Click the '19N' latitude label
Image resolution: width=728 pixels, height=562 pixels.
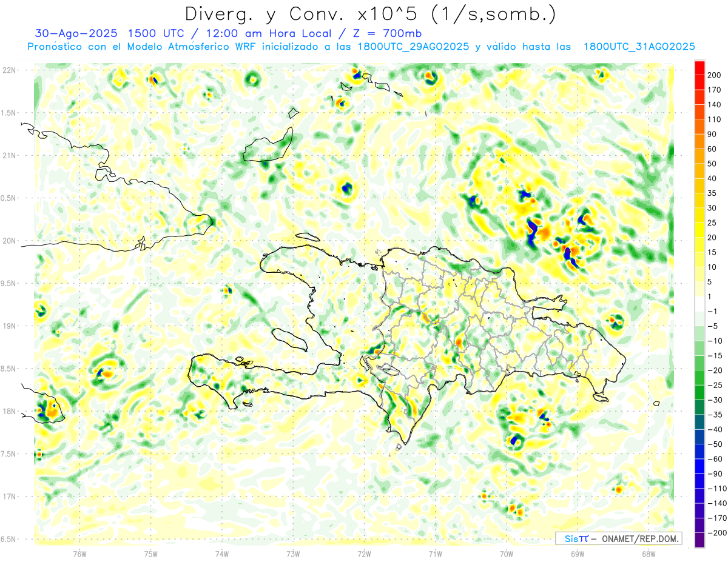click(x=10, y=326)
